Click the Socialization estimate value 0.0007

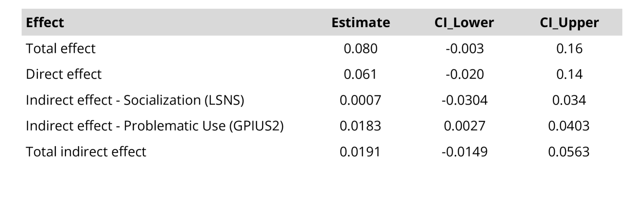tap(361, 100)
